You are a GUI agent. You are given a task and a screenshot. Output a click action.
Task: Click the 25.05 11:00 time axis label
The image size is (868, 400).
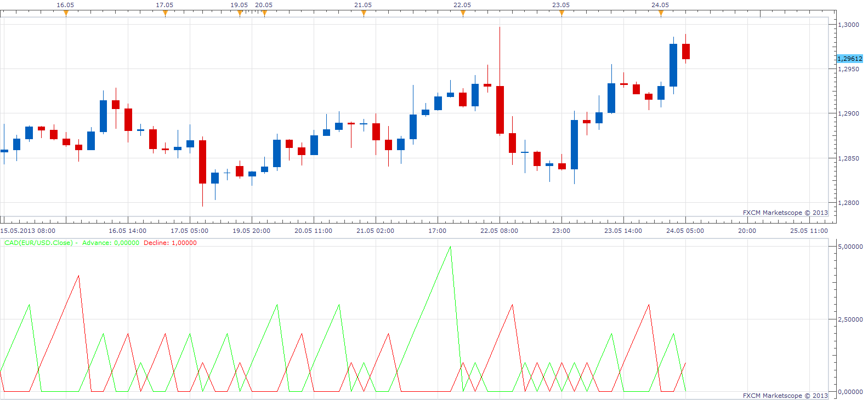click(809, 231)
